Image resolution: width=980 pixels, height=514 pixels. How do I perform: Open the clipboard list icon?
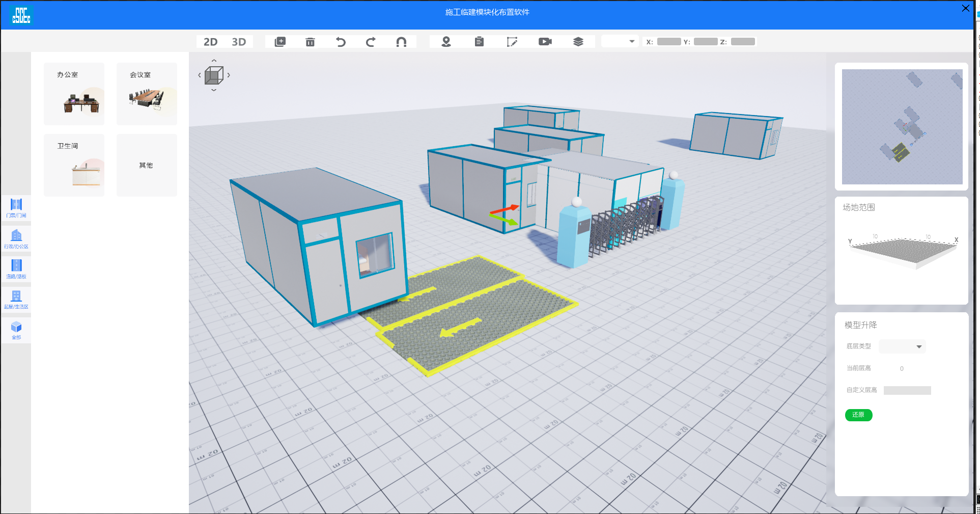coord(479,42)
